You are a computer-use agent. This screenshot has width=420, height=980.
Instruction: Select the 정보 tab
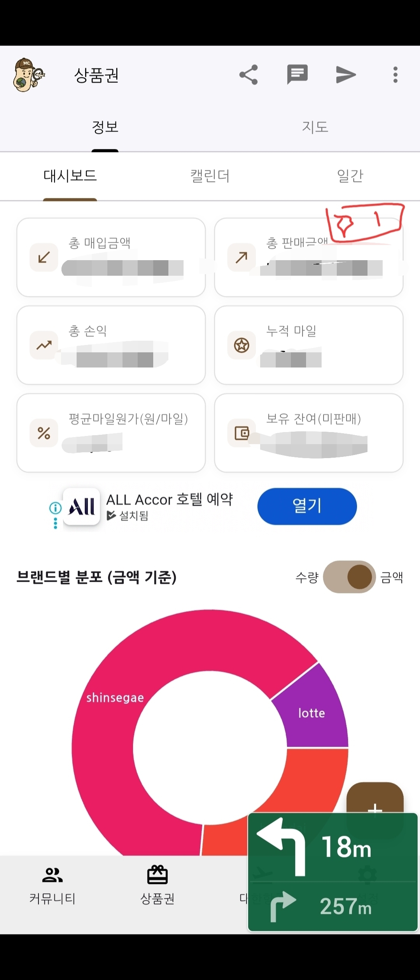coord(105,127)
